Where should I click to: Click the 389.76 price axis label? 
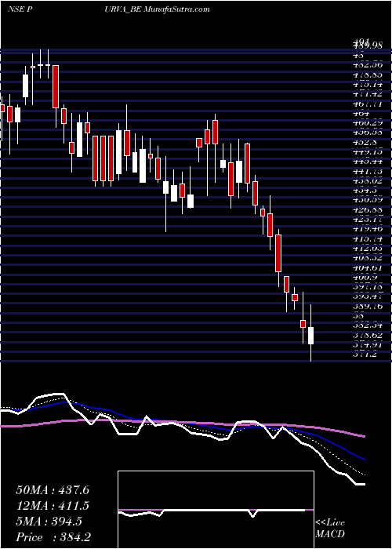(367, 306)
